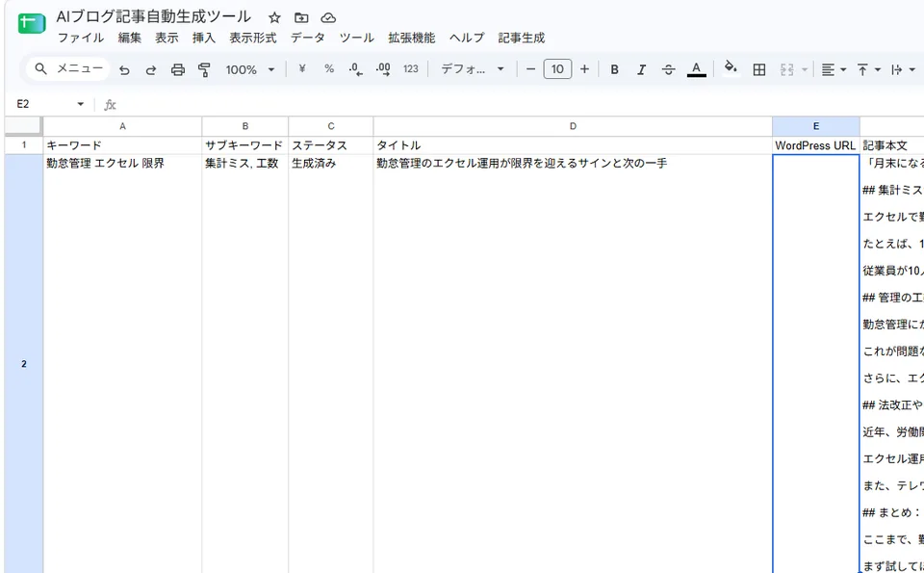Open the fill color picker
Image resolution: width=924 pixels, height=573 pixels.
click(x=731, y=68)
